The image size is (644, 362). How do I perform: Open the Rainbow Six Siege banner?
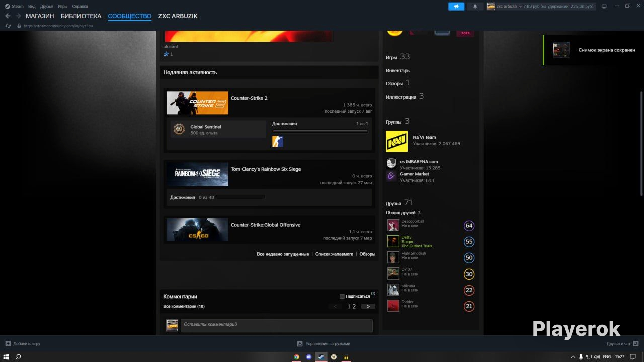tap(197, 174)
